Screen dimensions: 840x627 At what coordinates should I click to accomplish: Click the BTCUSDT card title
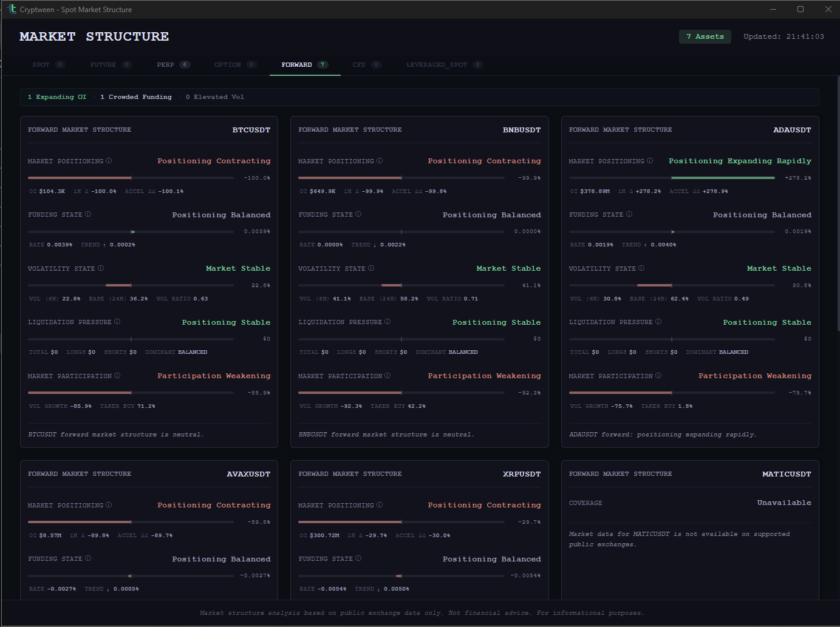coord(251,130)
